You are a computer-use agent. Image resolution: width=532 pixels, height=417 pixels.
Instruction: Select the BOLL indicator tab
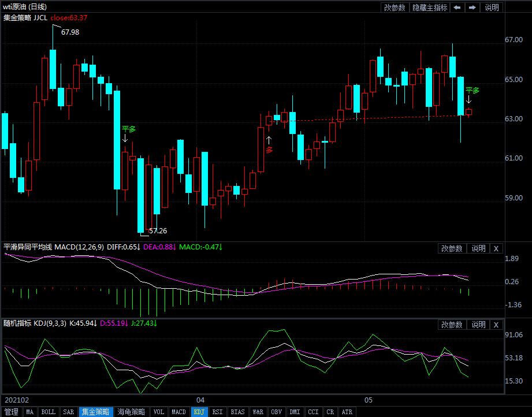click(49, 412)
